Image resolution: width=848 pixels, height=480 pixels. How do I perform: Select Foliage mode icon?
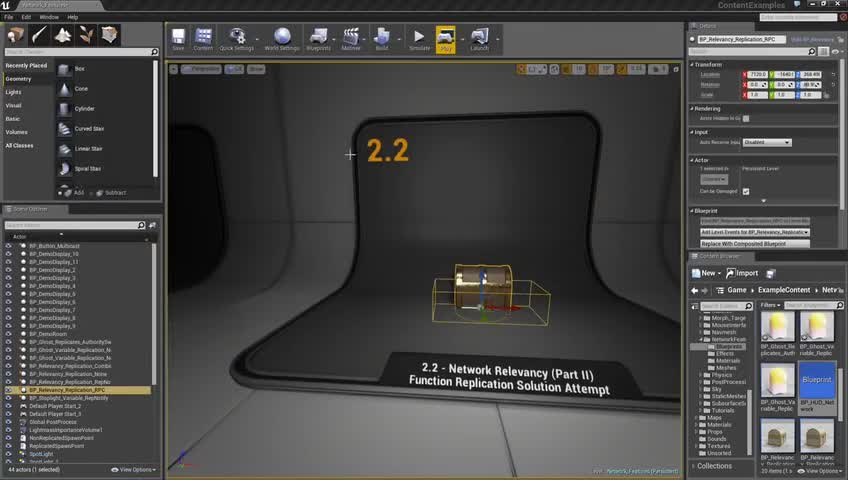[86, 35]
